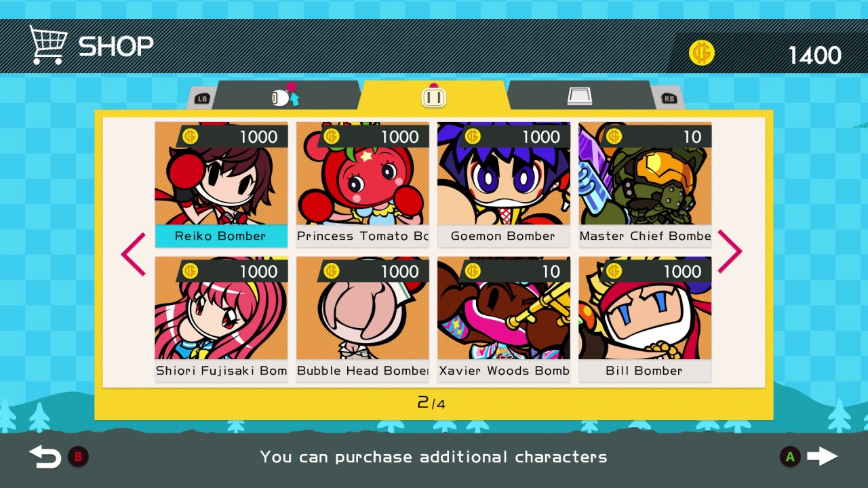Image resolution: width=868 pixels, height=488 pixels.
Task: Select the Reiko Bomber character card
Action: tap(221, 184)
